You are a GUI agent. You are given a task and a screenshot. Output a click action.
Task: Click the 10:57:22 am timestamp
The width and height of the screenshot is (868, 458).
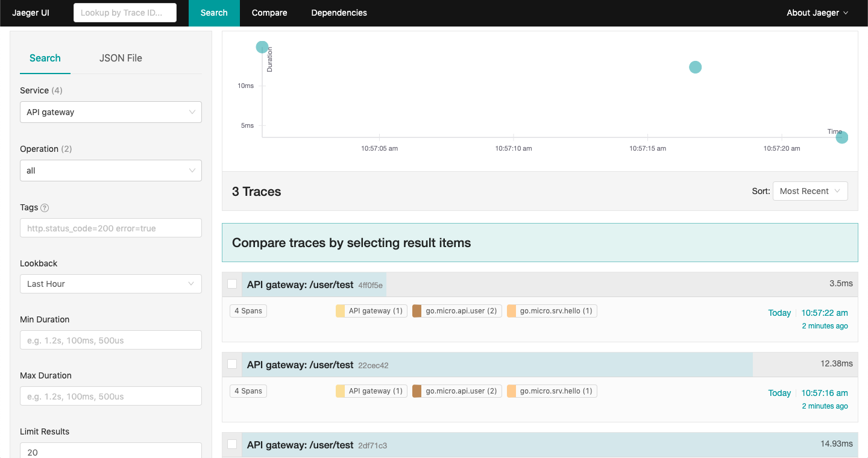click(825, 313)
